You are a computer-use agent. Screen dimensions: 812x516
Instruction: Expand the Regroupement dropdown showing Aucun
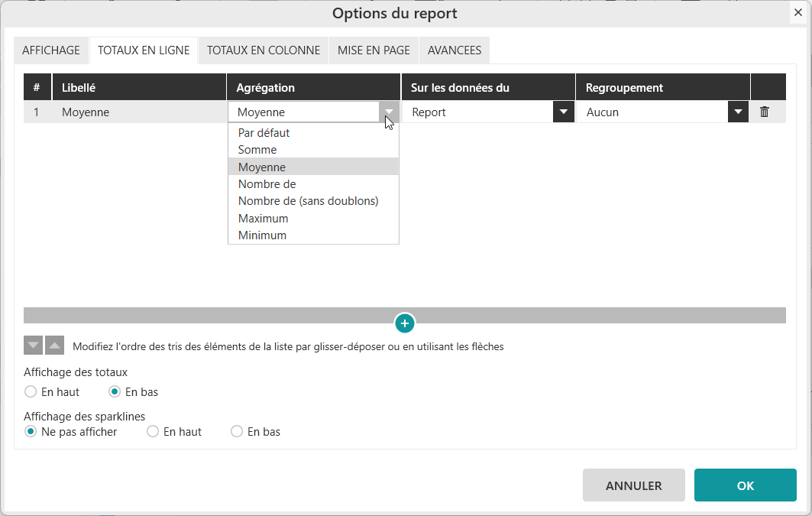click(737, 112)
